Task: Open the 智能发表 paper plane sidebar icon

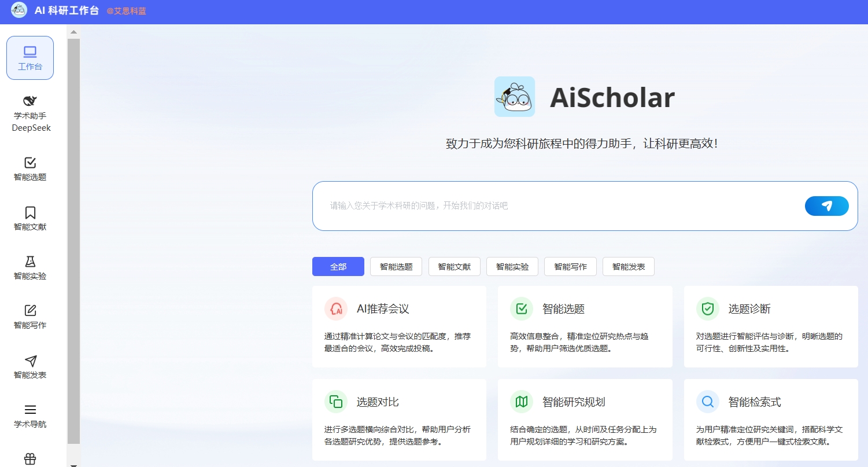Action: [x=30, y=361]
